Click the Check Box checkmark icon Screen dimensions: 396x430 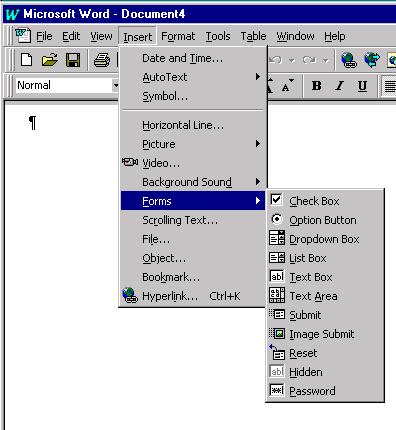276,200
